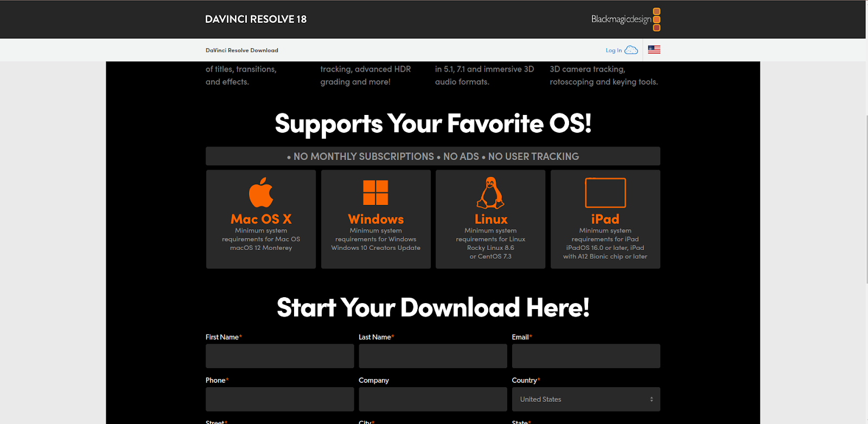Click into the First Name field
868x424 pixels.
click(280, 356)
